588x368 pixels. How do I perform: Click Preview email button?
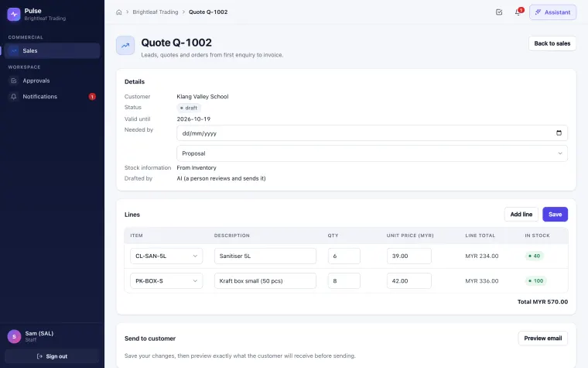[542, 339]
